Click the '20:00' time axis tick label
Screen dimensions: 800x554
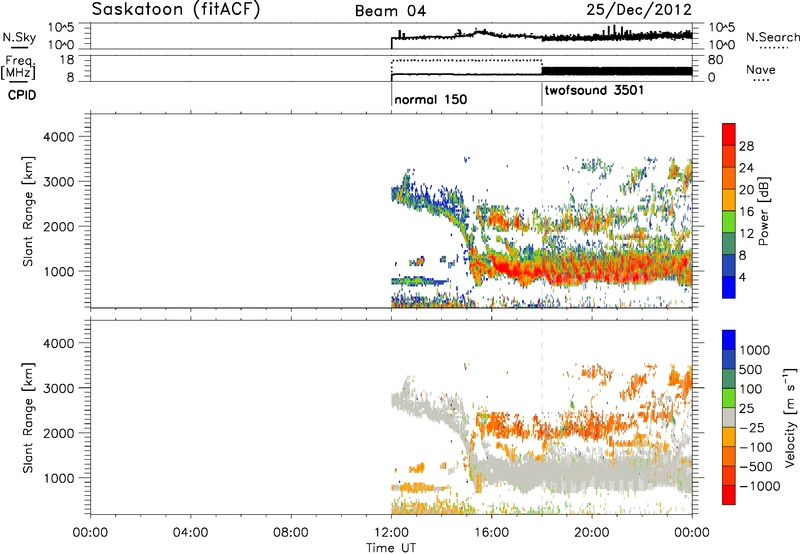tap(592, 533)
